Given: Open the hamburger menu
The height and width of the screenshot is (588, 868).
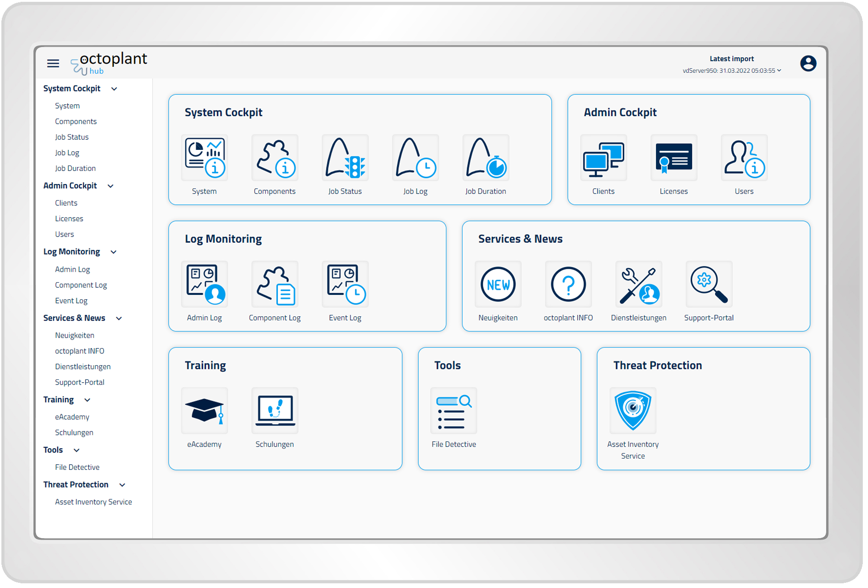Looking at the screenshot, I should click(53, 64).
